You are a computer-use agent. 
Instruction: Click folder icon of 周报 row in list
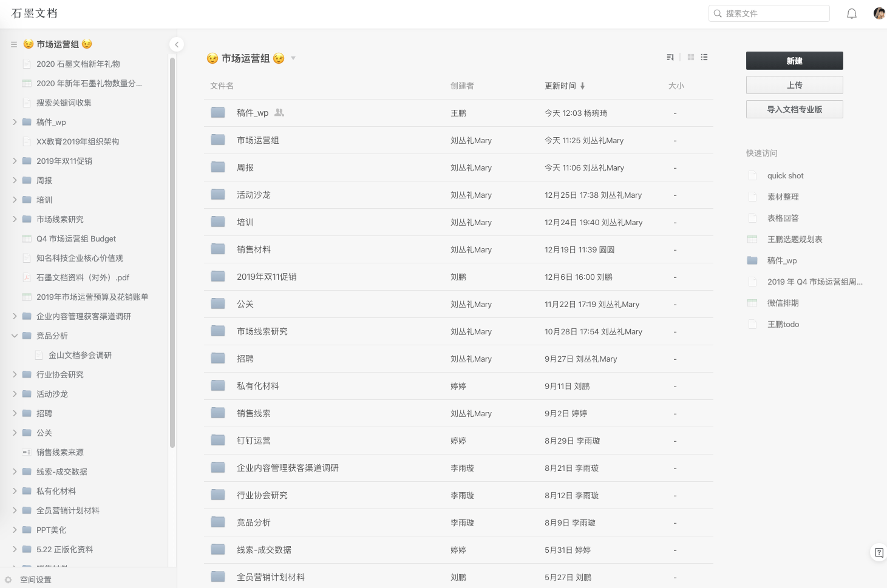point(218,167)
